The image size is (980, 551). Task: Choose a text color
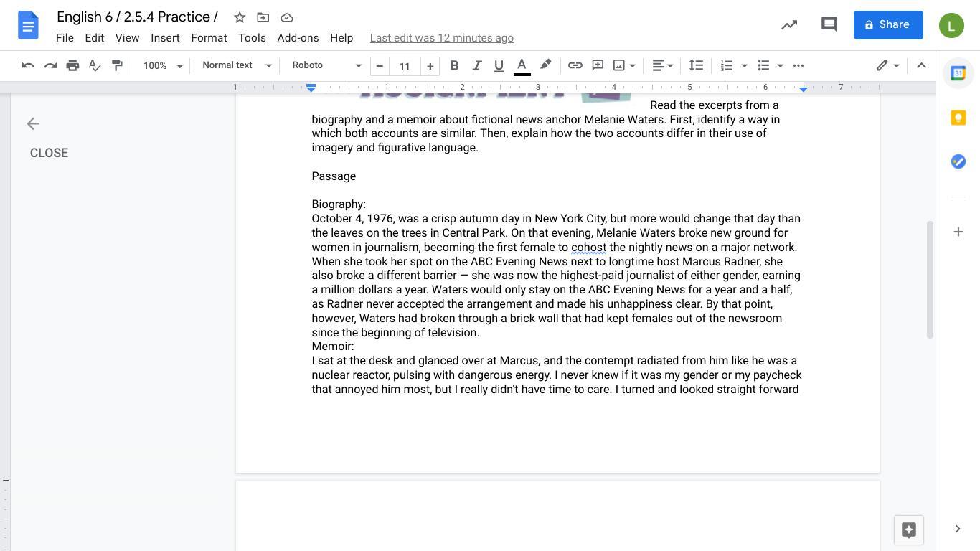(x=522, y=65)
